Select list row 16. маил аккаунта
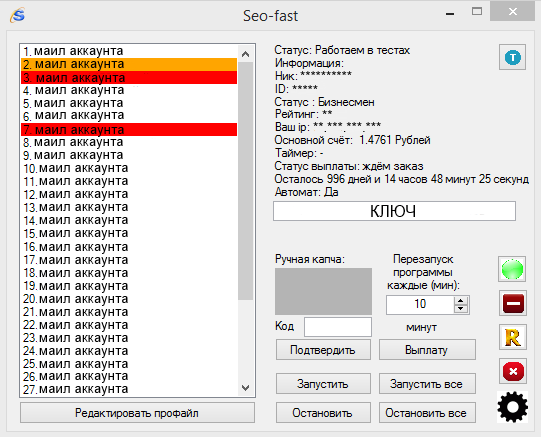Screen dimensions: 541x437 click(x=129, y=247)
